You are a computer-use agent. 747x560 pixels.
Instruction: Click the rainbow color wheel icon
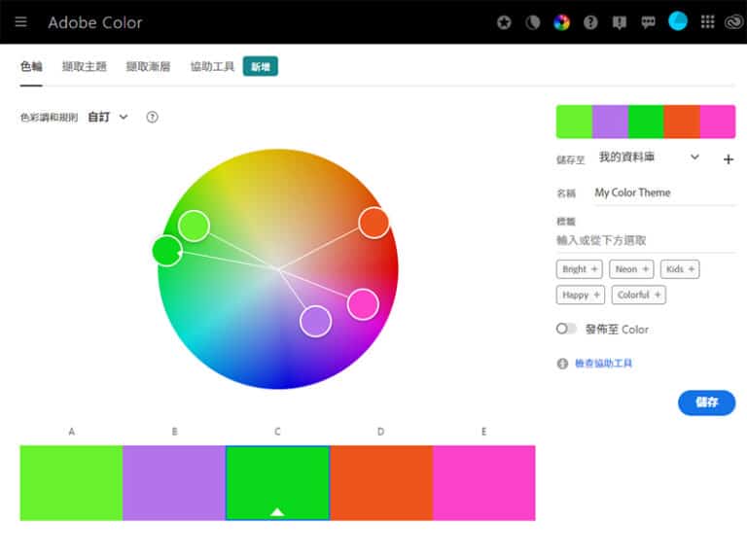pos(561,22)
